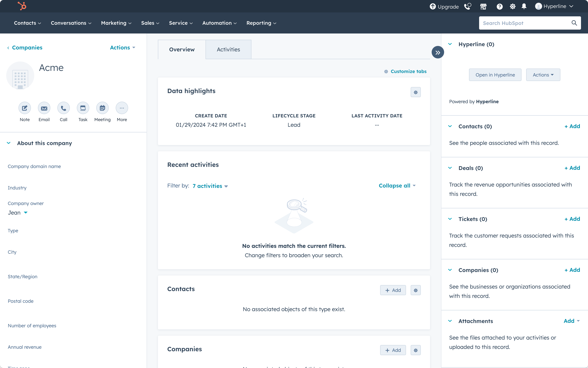Screen dimensions: 588x368
Task: Add a contact from sidebar Contacts (0)
Action: tap(572, 126)
